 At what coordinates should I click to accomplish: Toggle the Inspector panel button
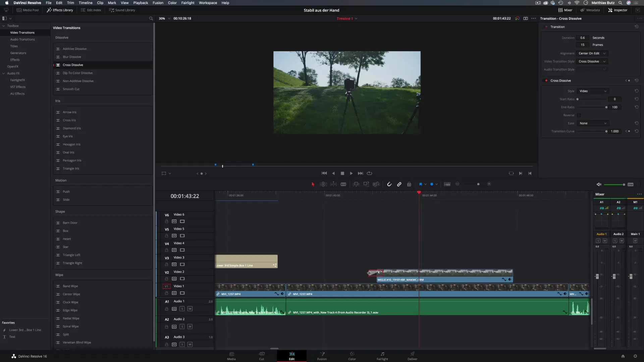point(618,10)
